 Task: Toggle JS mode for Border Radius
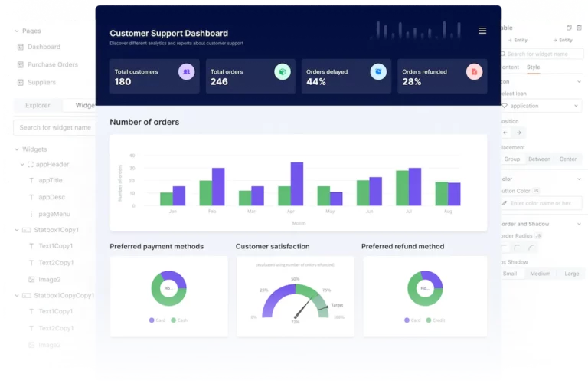[538, 235]
